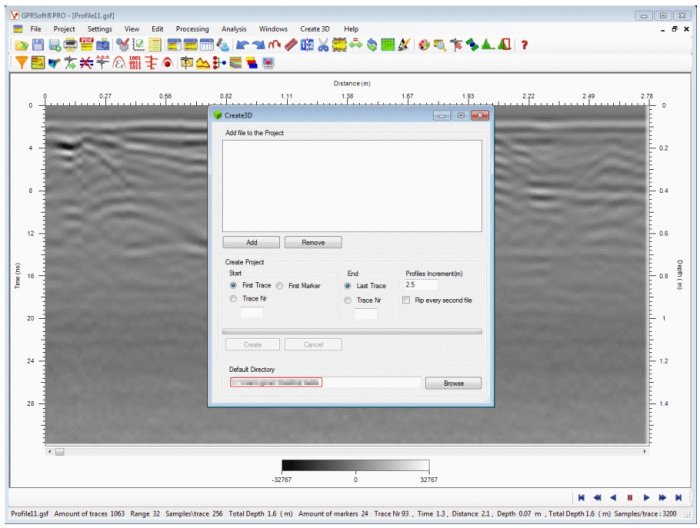The image size is (700, 528).
Task: Click the scissors cut icon in toolbar
Action: [324, 45]
